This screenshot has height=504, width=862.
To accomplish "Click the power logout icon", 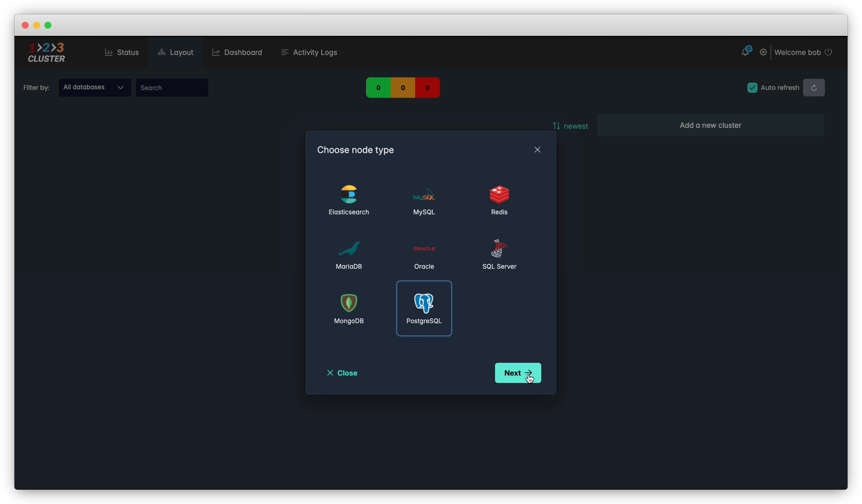I will (828, 52).
